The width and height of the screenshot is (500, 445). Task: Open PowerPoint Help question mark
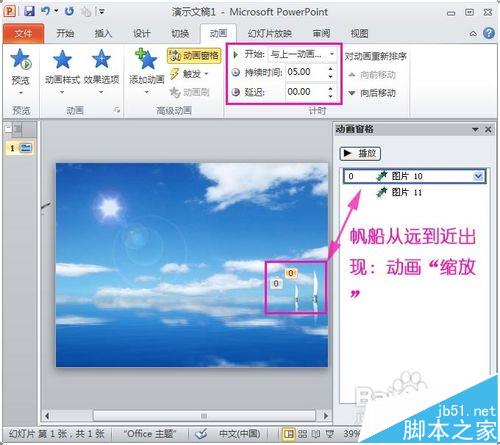click(x=489, y=33)
